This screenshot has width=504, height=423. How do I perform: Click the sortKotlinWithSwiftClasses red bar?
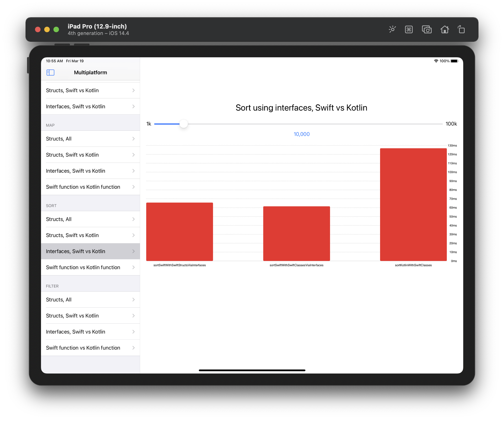(413, 204)
